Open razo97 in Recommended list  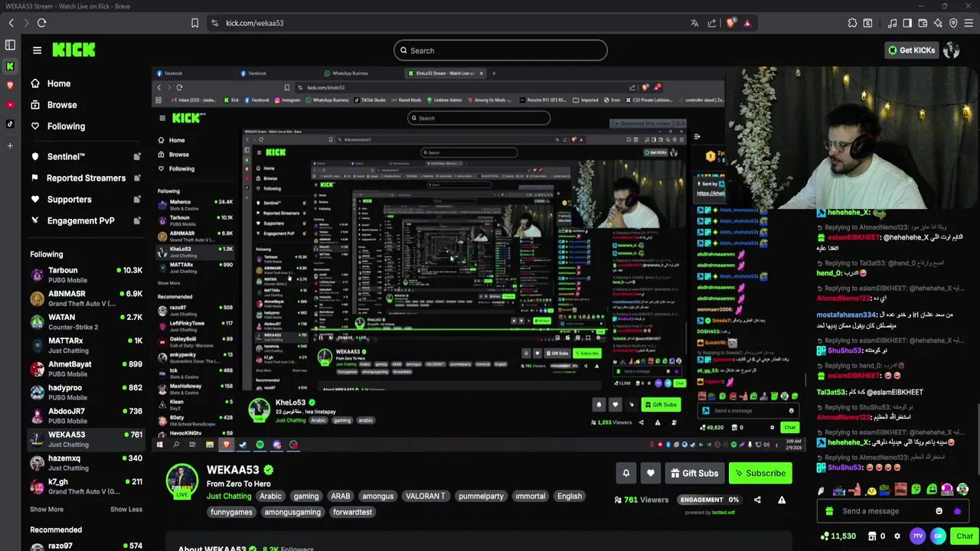click(x=85, y=546)
